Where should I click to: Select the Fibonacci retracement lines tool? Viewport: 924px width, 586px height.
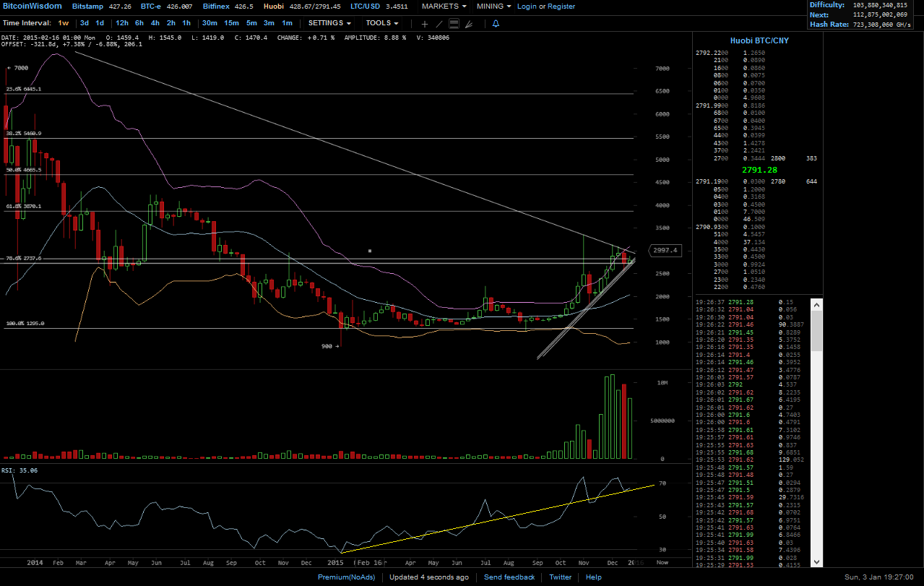click(x=454, y=24)
